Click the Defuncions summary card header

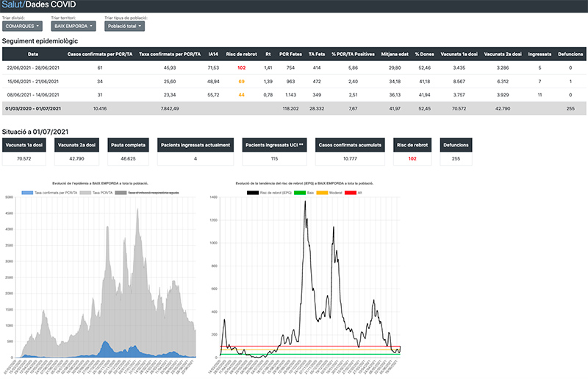(x=456, y=145)
